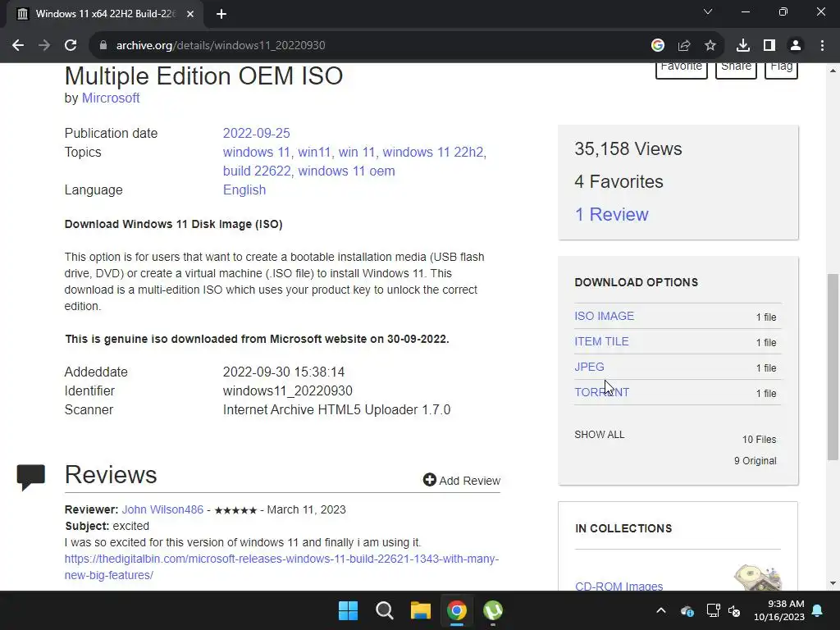Open the 9 Original files link
Screen dimensions: 840x630
pos(755,461)
